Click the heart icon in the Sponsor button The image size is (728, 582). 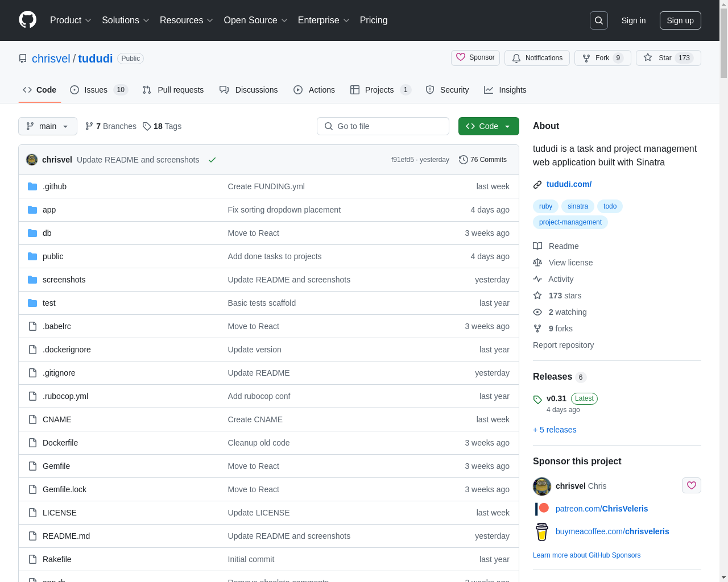coord(461,57)
